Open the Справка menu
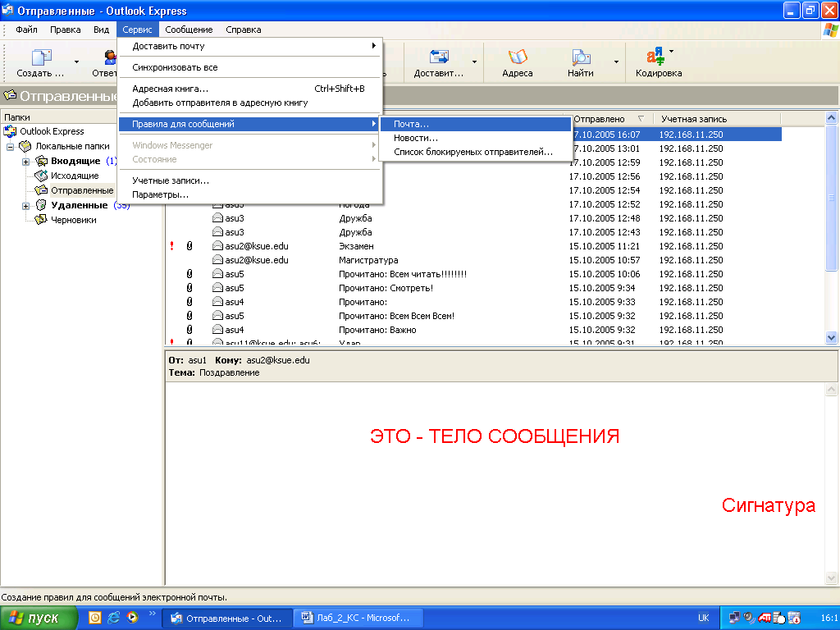 (243, 30)
